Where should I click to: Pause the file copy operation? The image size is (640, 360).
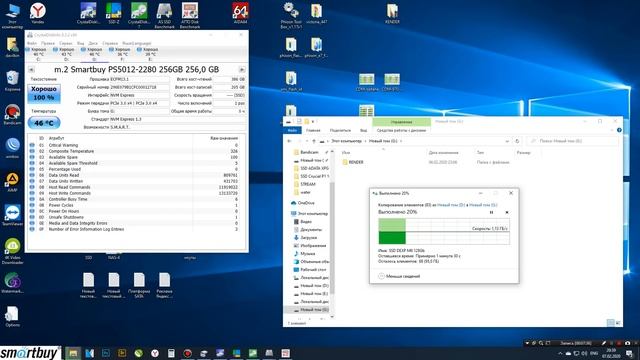point(491,212)
